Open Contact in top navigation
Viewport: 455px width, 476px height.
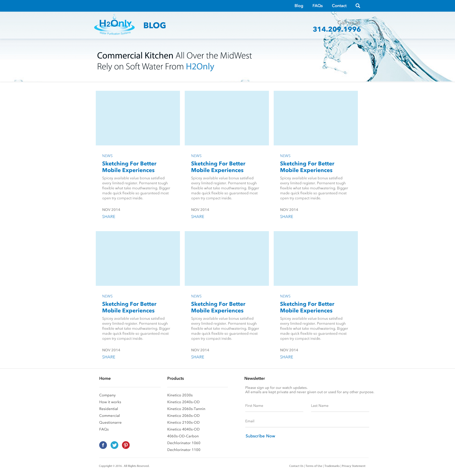pos(339,6)
